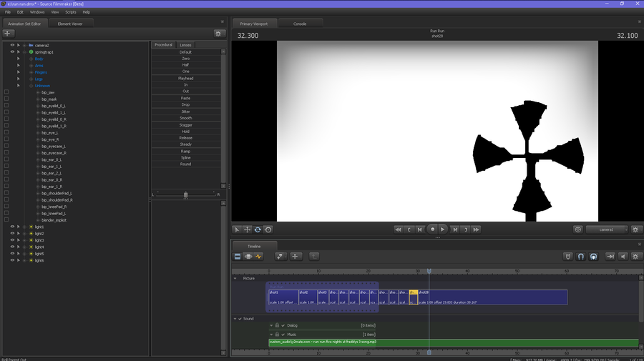
Task: Toggle the timeline lock icon
Action: coord(568,257)
